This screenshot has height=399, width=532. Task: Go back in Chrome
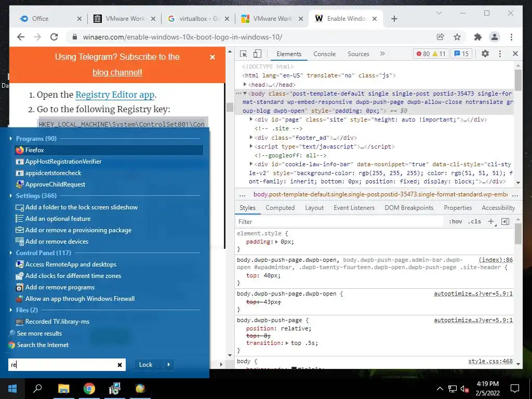tap(21, 37)
